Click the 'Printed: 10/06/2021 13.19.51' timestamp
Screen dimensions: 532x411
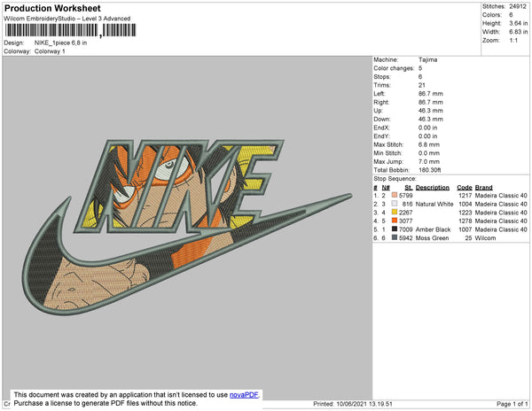[x=353, y=404]
